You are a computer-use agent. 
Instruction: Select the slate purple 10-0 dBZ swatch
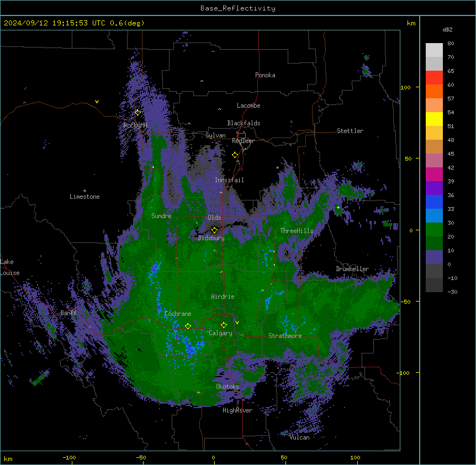click(x=434, y=257)
